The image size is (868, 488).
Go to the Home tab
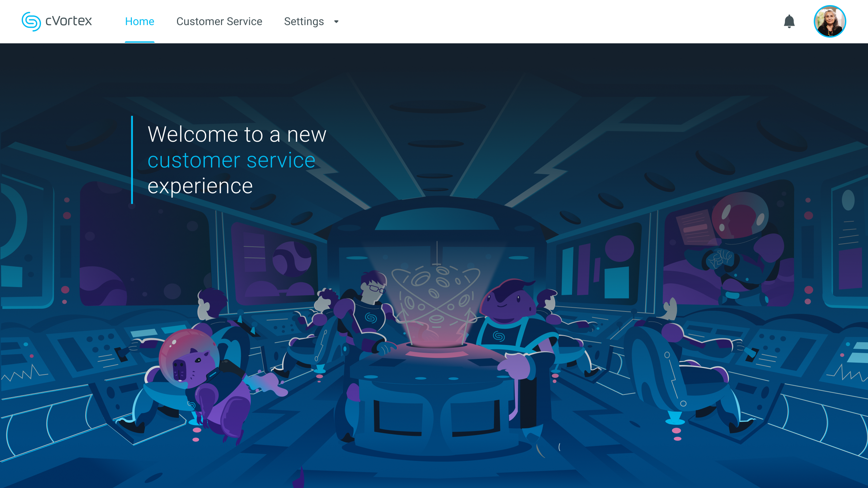pyautogui.click(x=139, y=21)
